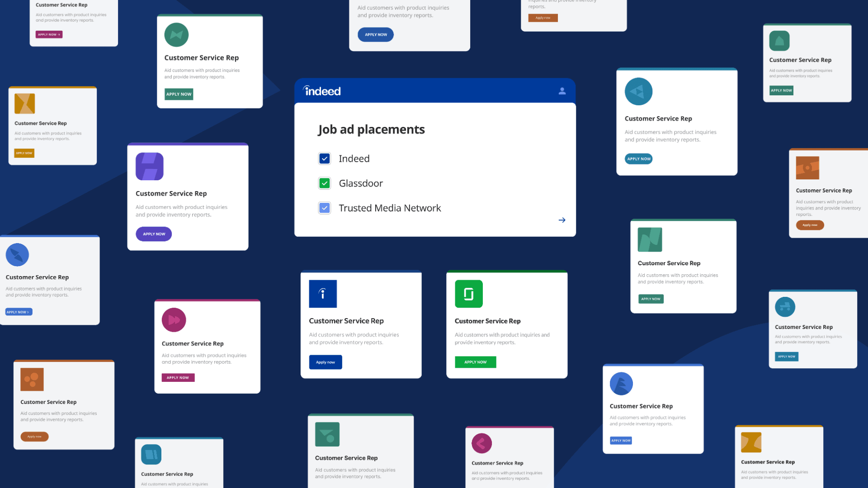The width and height of the screenshot is (868, 488).
Task: Click the magenta fast-forward circle logo
Action: click(174, 320)
